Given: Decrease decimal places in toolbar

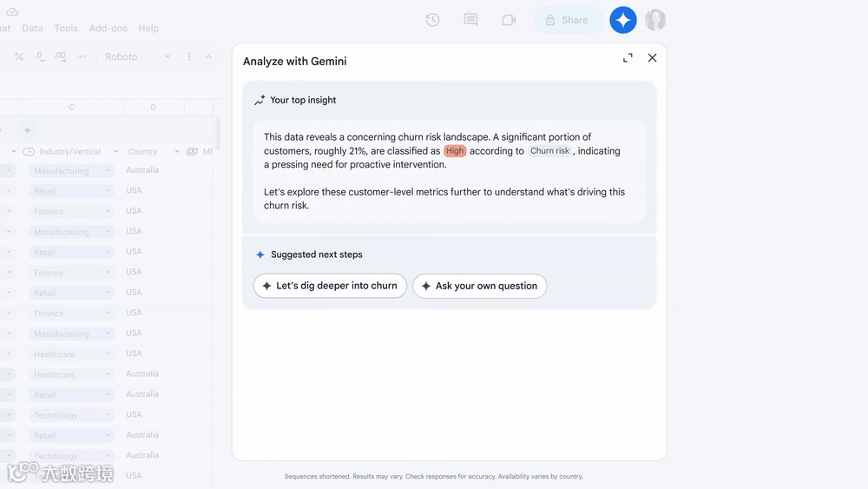Looking at the screenshot, I should pos(40,56).
